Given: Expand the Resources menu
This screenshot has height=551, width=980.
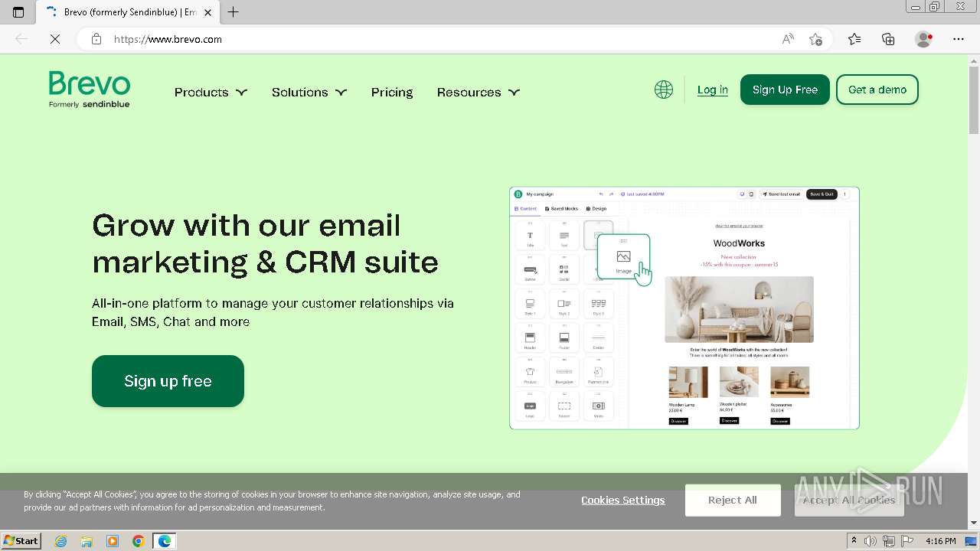Looking at the screenshot, I should click(x=479, y=92).
